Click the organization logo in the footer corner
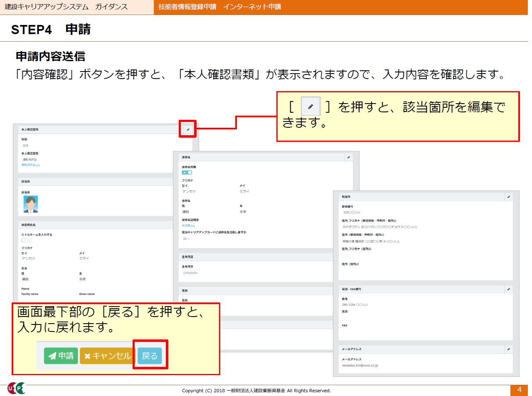Screen dimensions: 532x396 [16, 389]
